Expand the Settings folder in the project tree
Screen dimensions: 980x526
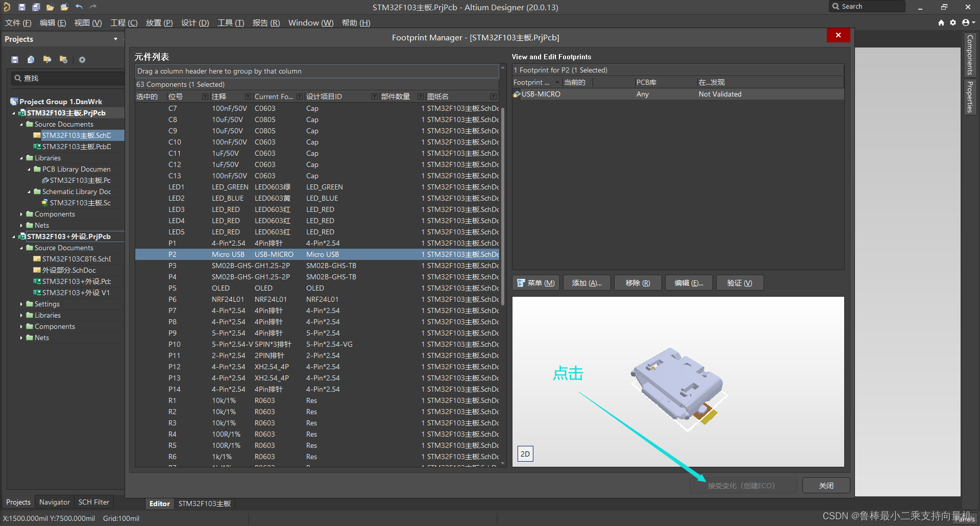(21, 304)
